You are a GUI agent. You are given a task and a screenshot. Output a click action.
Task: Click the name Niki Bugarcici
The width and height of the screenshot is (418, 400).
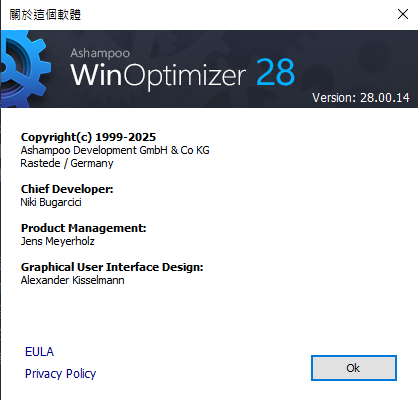pyautogui.click(x=51, y=202)
